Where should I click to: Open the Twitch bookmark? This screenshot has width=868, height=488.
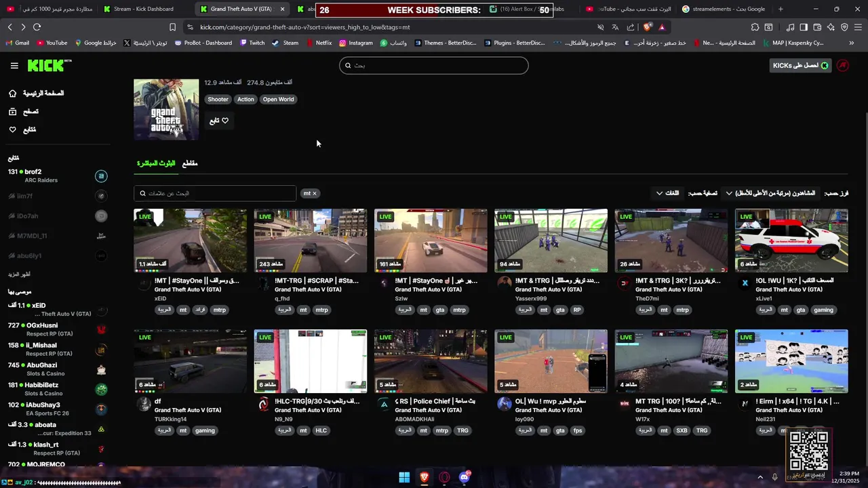point(252,43)
